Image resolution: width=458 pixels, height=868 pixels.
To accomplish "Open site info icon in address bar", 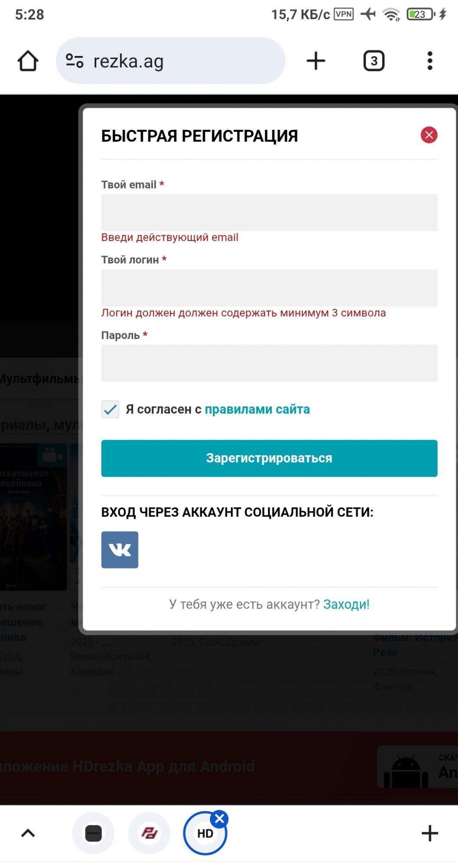I will (x=75, y=61).
